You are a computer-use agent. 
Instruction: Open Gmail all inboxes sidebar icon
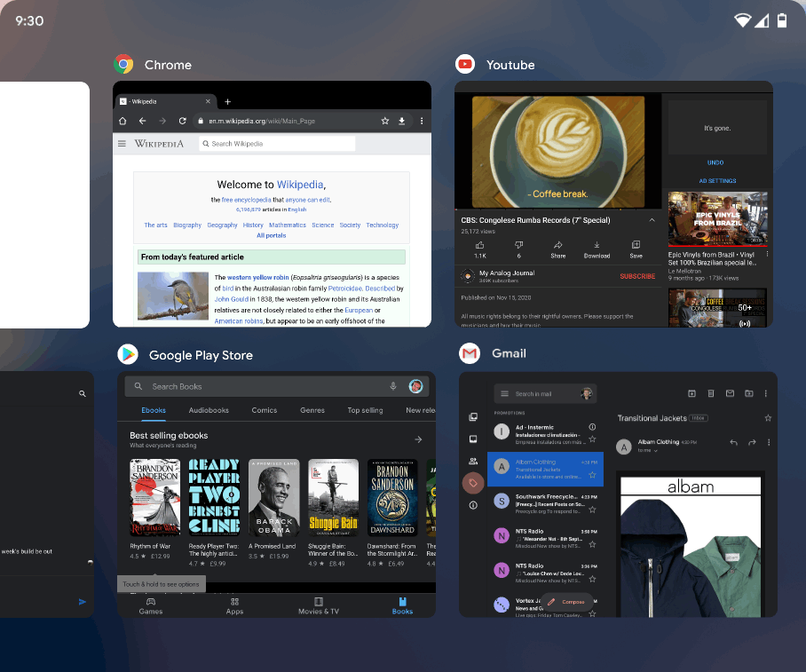473,416
